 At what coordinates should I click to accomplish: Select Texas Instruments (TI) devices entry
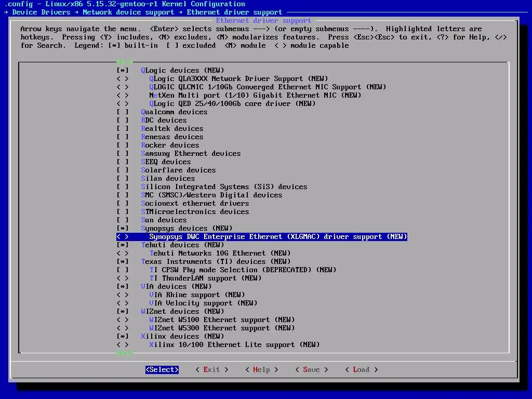point(216,262)
